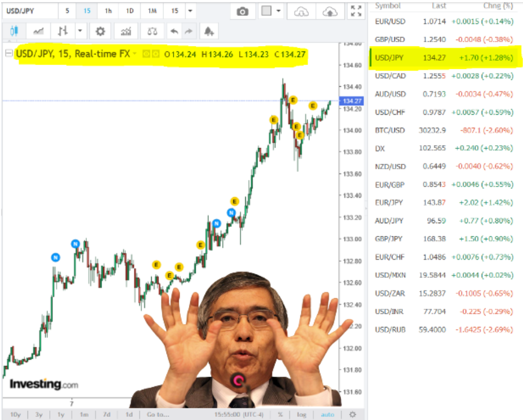
Task: Open bottom-right chart settings gear
Action: (x=353, y=414)
